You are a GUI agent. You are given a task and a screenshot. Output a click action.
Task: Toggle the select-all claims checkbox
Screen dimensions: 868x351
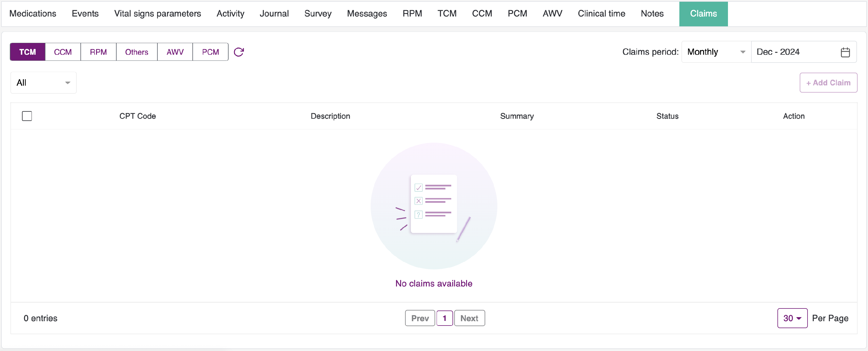27,116
